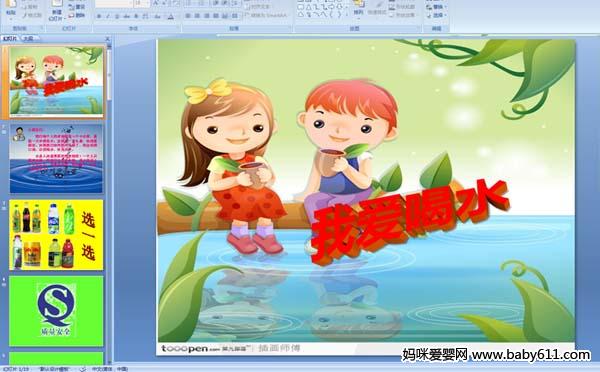Select the yellow drink bottles slide thumbnail
Image resolution: width=600 pixels, height=372 pixels.
[56, 235]
